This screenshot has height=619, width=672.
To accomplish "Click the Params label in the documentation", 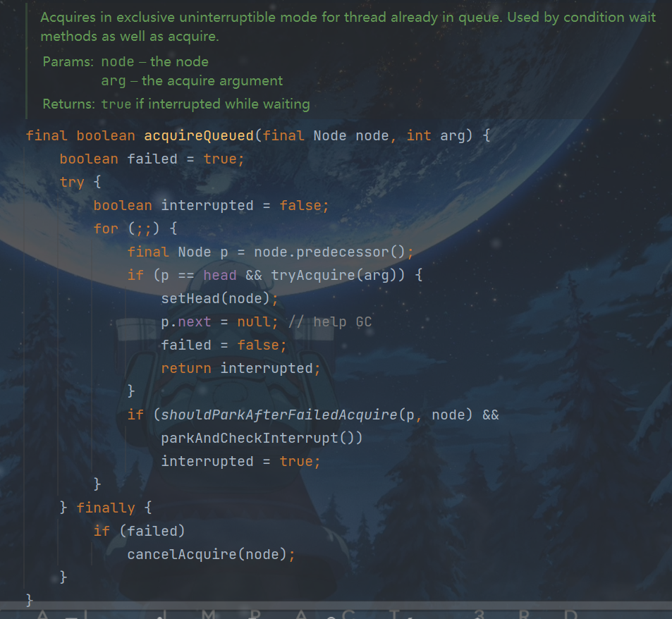I will click(67, 62).
